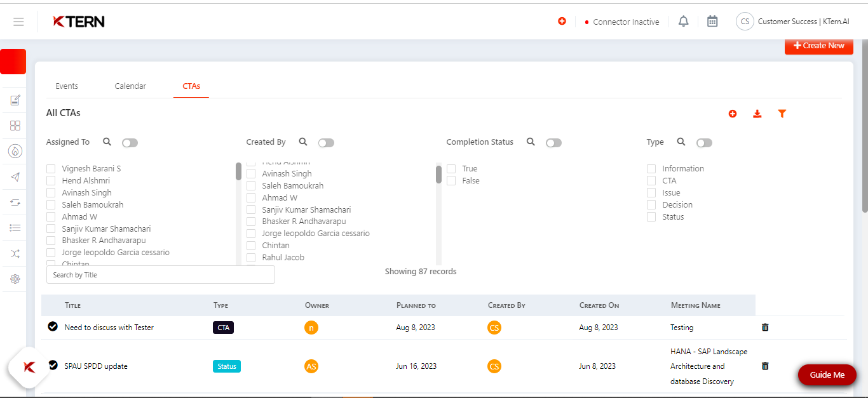This screenshot has width=868, height=398.
Task: Click the Guide Me button
Action: click(x=827, y=375)
